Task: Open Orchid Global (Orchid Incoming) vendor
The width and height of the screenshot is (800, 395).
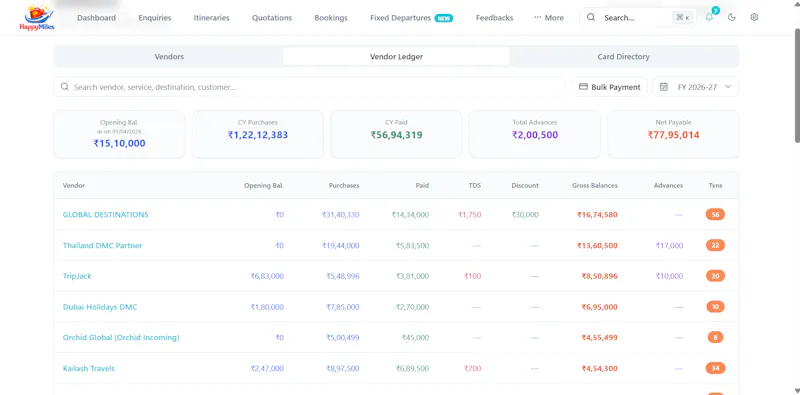Action: (121, 337)
